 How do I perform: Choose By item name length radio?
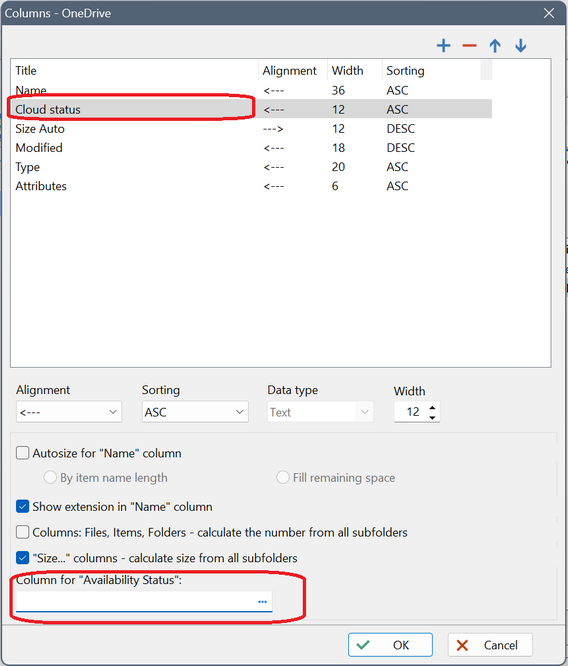[50, 477]
